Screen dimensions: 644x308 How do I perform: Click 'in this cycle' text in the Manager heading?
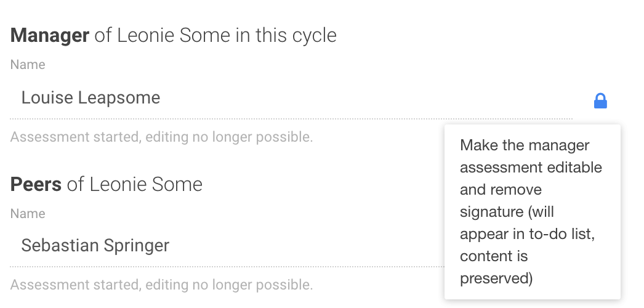(286, 35)
